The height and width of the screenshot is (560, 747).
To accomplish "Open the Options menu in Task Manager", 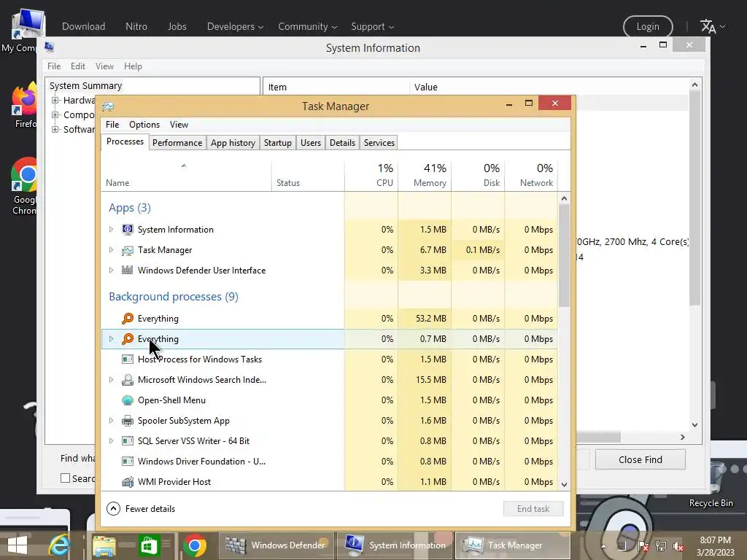I will (x=144, y=124).
